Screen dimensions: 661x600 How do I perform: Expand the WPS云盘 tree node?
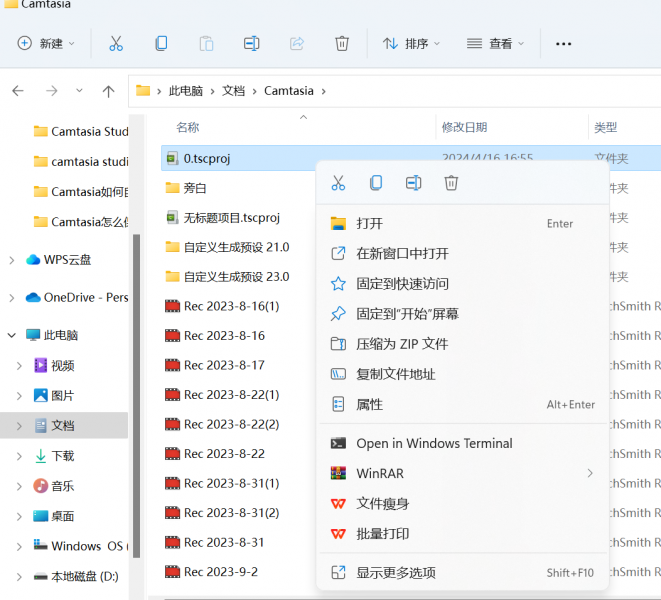tap(12, 260)
